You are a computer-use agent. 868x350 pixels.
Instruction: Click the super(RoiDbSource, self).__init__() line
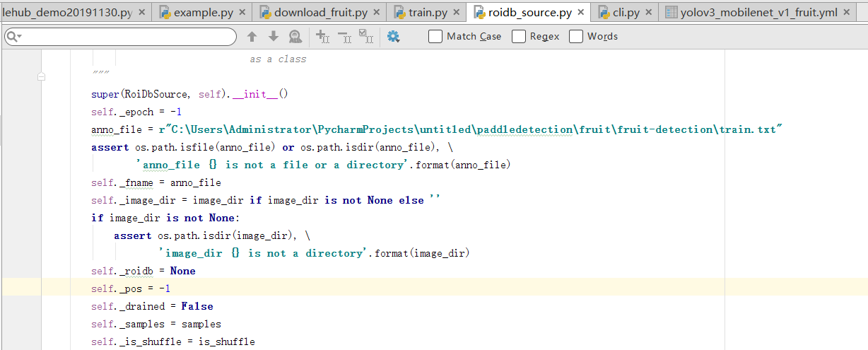(190, 94)
